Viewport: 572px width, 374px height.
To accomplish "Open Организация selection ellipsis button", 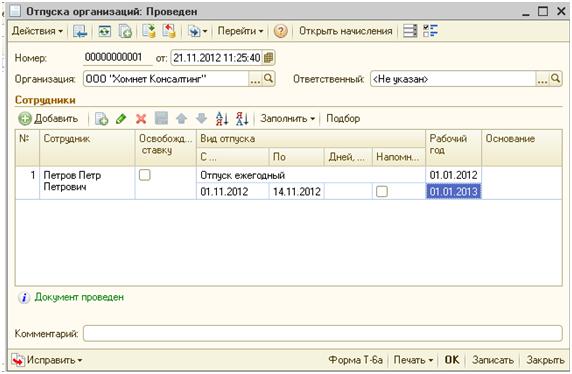I will [255, 79].
